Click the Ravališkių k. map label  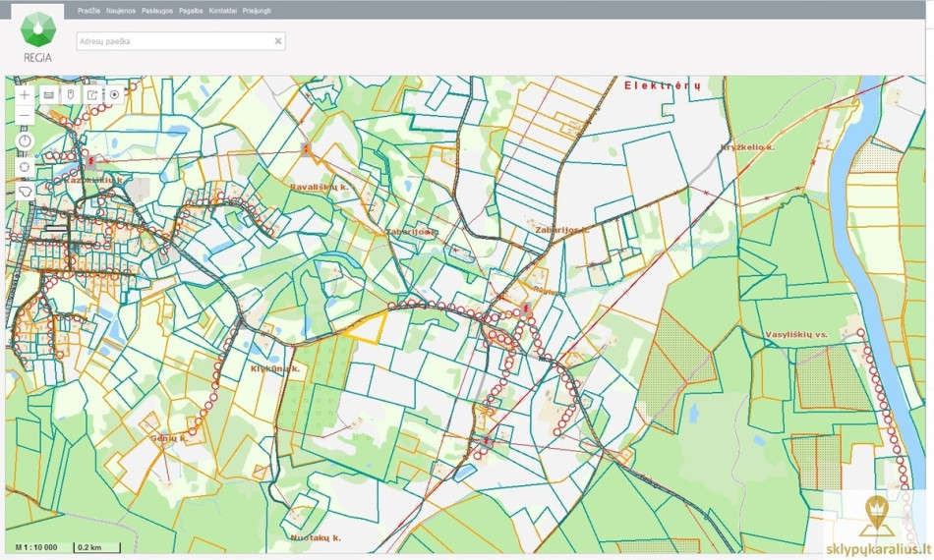click(x=319, y=187)
